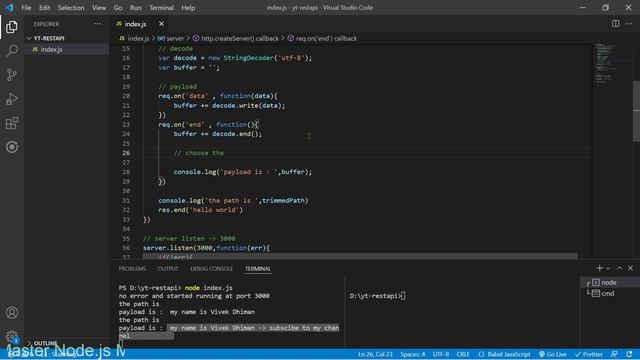Open the feedback icon in status bar
Viewport: 640px width, 360px height.
[x=614, y=354]
